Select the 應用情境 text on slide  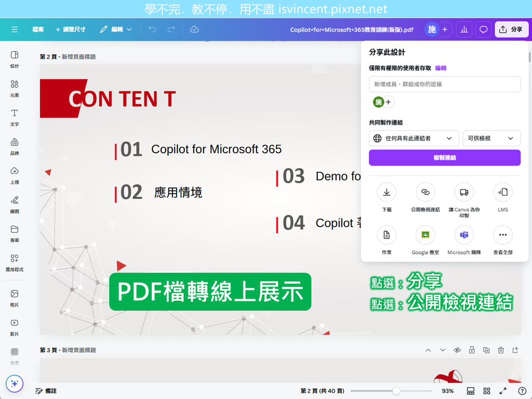point(178,192)
